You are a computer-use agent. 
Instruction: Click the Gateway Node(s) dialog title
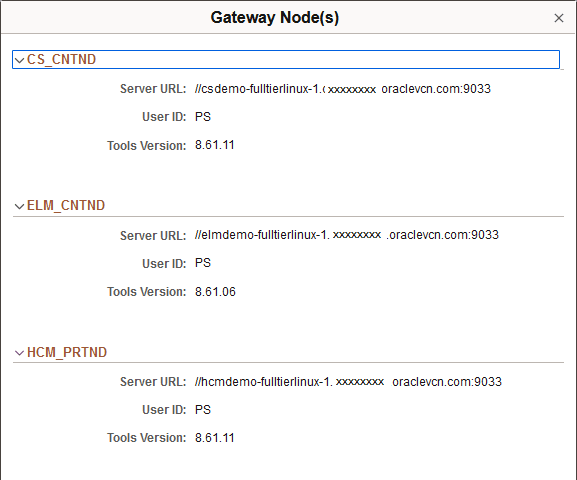(x=275, y=18)
